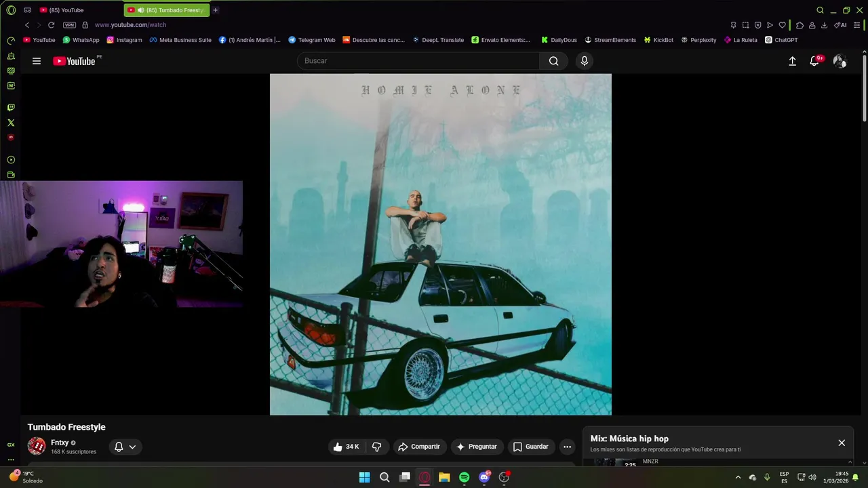868x488 pixels.
Task: Open KickBot bookmark
Action: pos(658,40)
